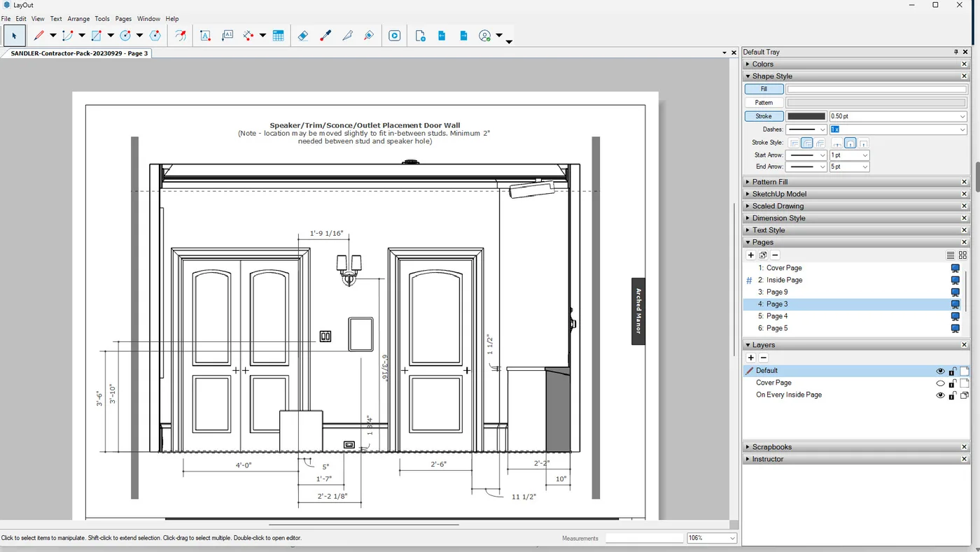980x552 pixels.
Task: Pick the Circle drawing tool
Action: click(126, 35)
